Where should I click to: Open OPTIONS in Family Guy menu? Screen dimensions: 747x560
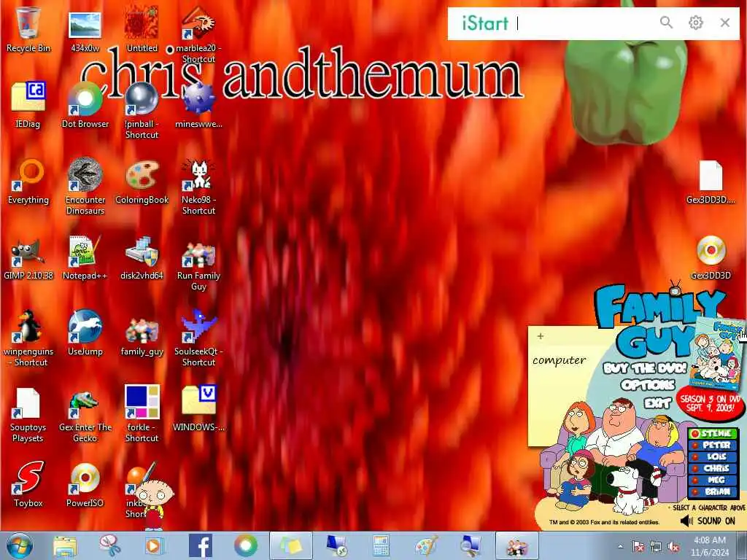point(648,385)
